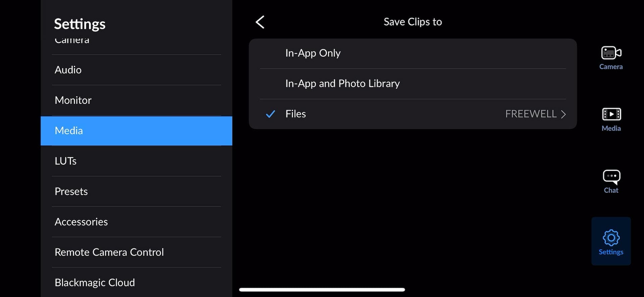
Task: Choose In-App and Photo Library option
Action: point(342,83)
